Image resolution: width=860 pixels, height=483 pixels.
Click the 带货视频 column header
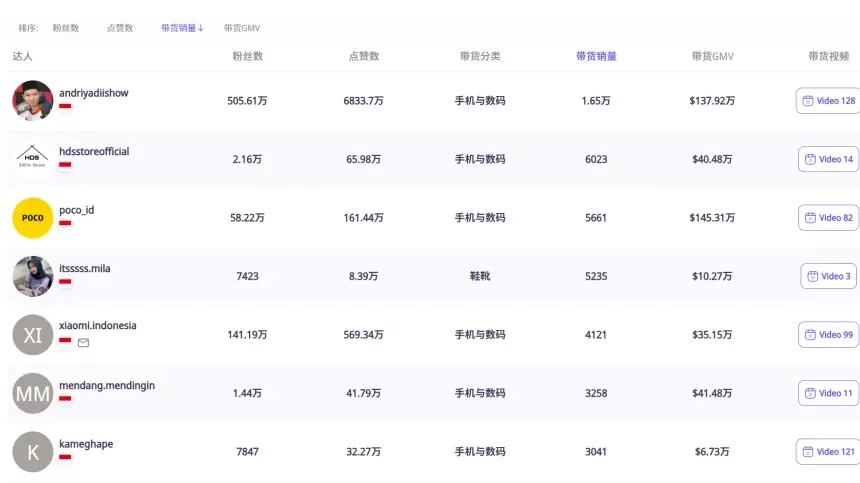coord(829,56)
